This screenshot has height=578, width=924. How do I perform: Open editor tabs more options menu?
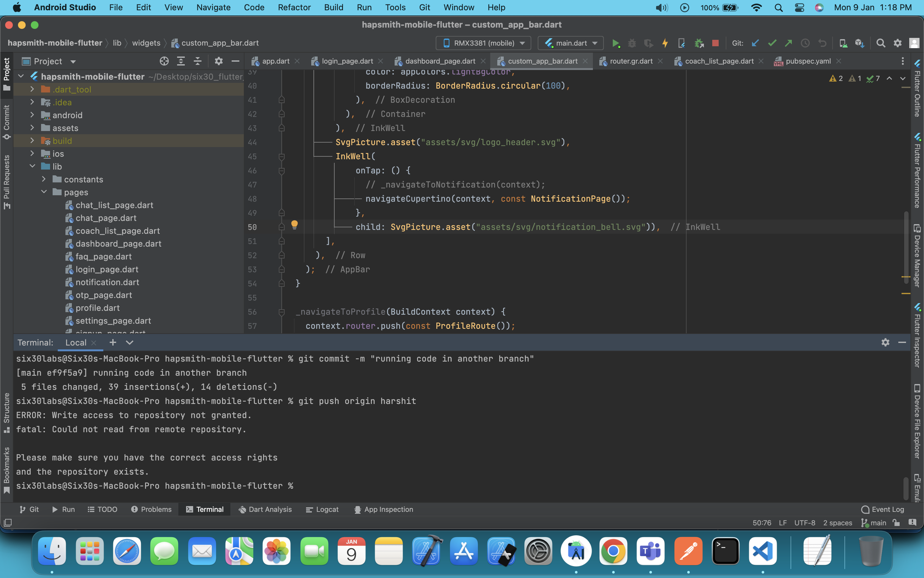[903, 61]
